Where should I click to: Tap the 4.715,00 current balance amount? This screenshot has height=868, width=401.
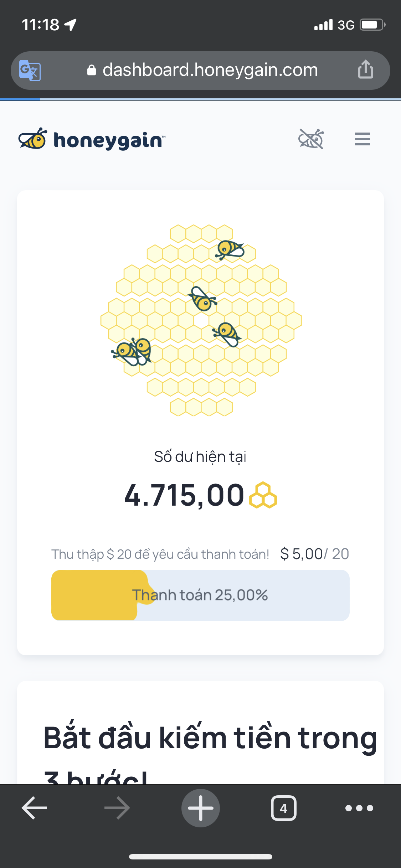pyautogui.click(x=184, y=495)
